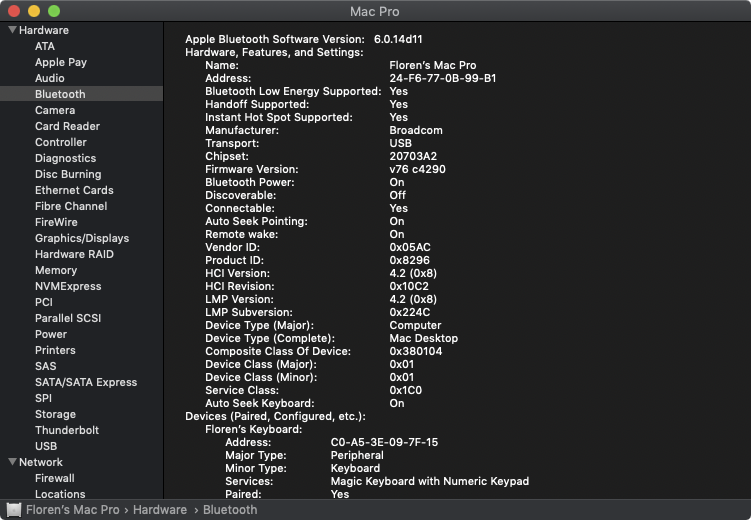Open the Controller section
Image resolution: width=751 pixels, height=520 pixels.
[61, 142]
